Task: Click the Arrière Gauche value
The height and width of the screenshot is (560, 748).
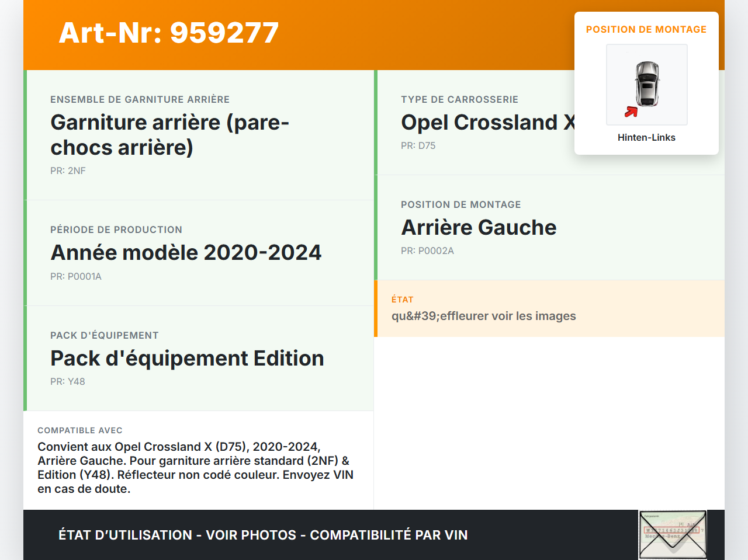Action: pos(479,227)
